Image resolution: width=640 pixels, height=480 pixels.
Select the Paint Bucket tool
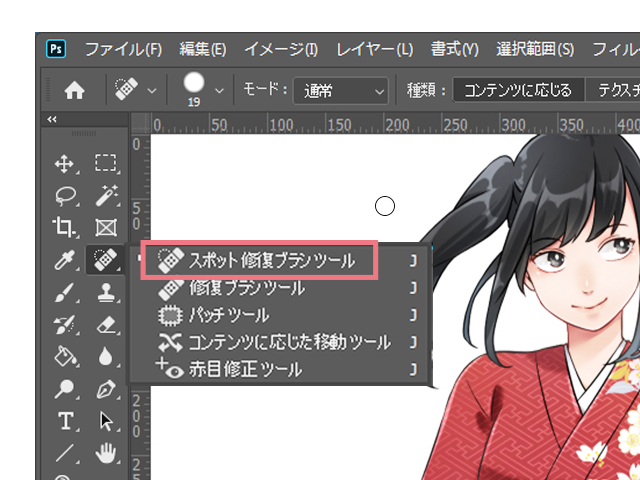(65, 357)
